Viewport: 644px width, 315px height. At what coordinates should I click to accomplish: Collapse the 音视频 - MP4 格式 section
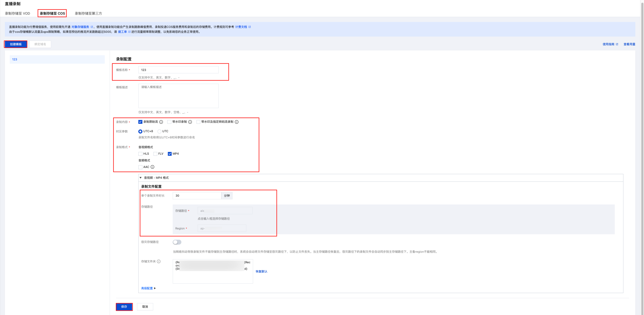point(140,178)
